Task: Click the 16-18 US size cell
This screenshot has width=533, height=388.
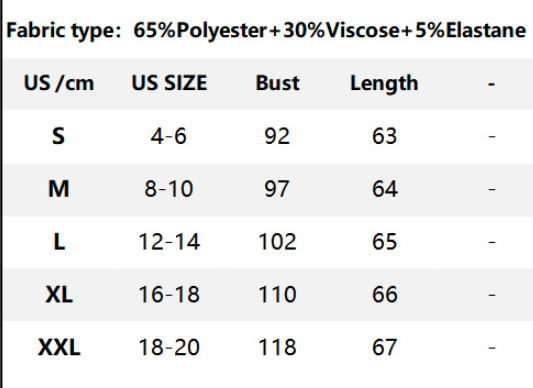Action: [169, 295]
